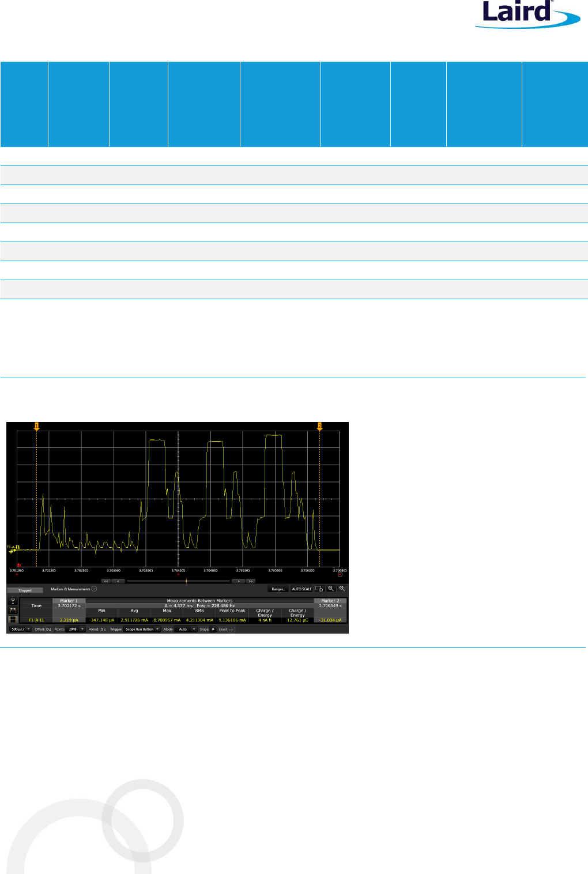Open the Ranges... dialog

pyautogui.click(x=278, y=589)
